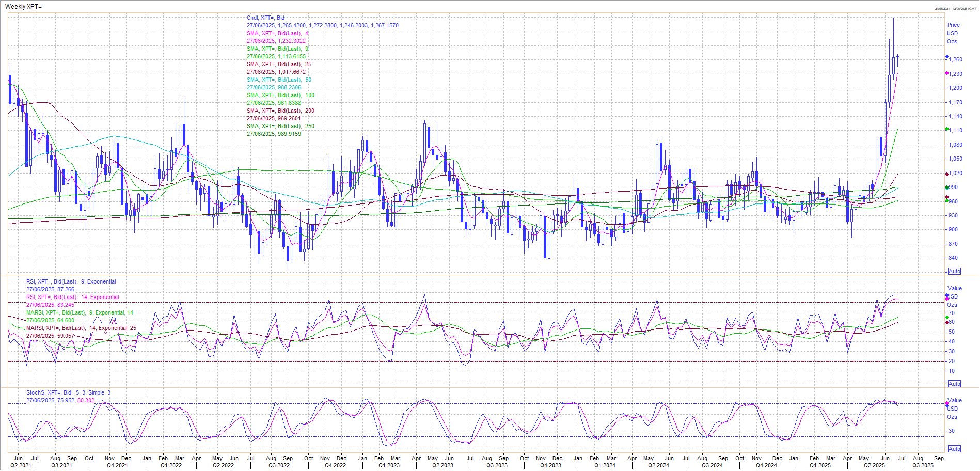Click the SMA 25 value 1,017.6672

(292, 72)
